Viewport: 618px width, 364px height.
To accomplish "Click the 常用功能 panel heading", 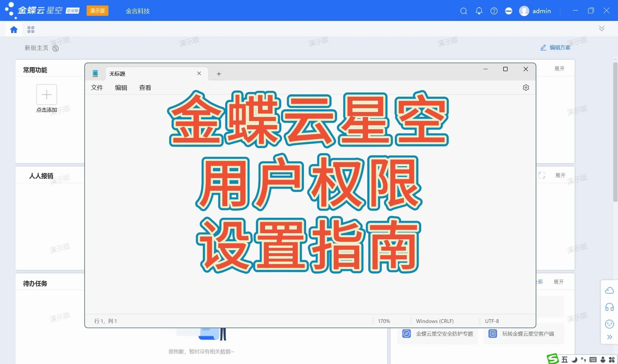I will (35, 70).
